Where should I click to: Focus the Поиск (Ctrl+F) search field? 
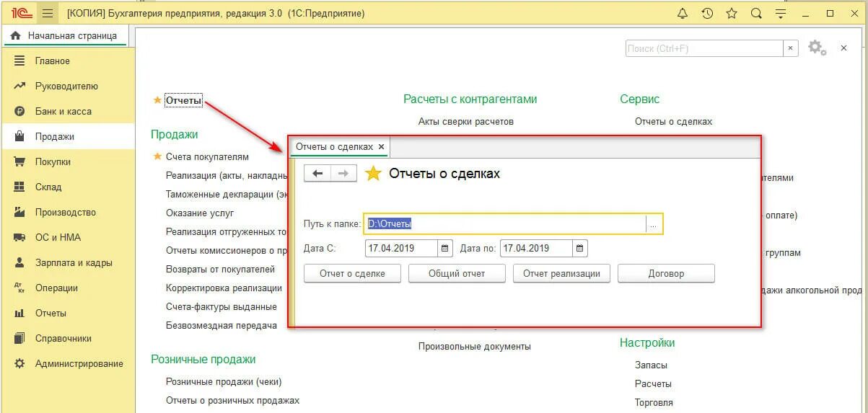click(x=704, y=48)
